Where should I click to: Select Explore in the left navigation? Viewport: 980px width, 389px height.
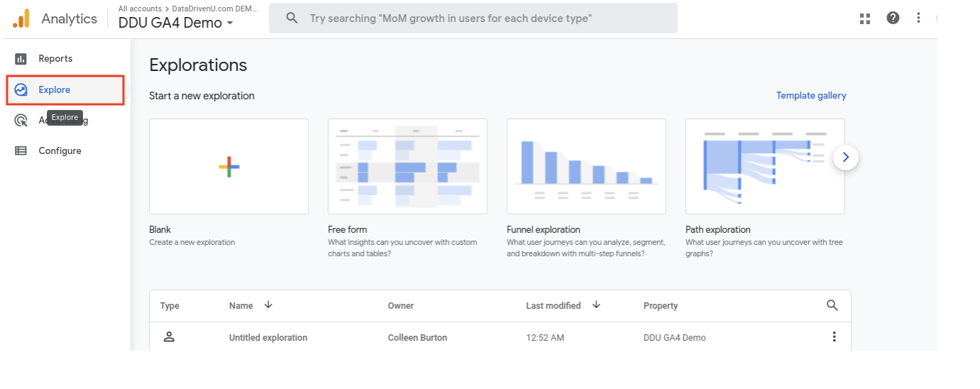click(55, 90)
